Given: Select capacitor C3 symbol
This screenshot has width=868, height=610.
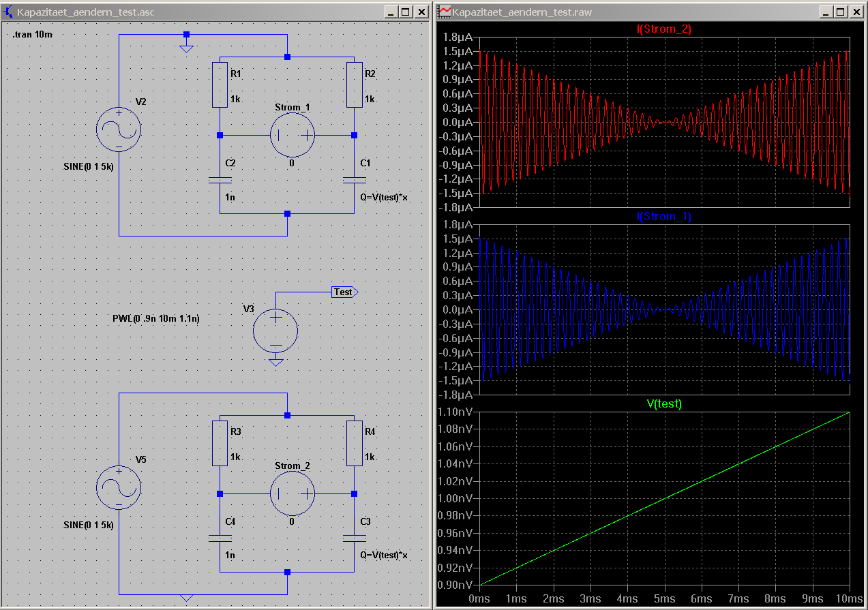Looking at the screenshot, I should tap(354, 538).
